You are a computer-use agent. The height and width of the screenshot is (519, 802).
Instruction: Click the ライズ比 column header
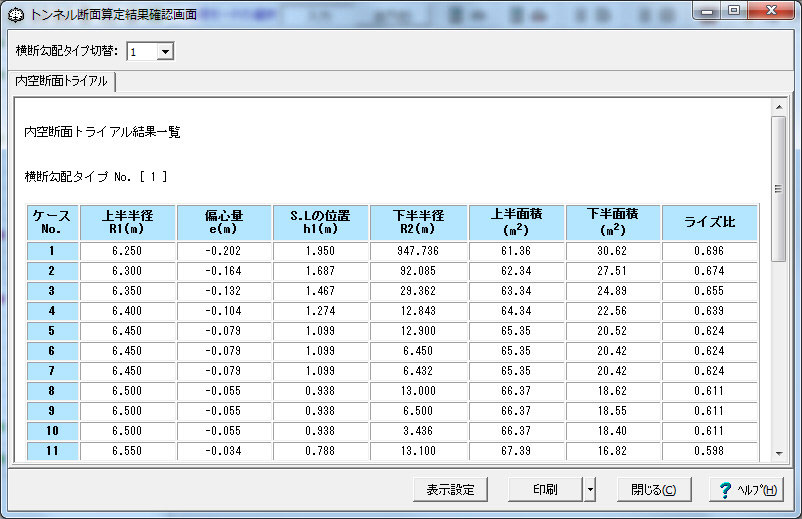click(x=709, y=222)
